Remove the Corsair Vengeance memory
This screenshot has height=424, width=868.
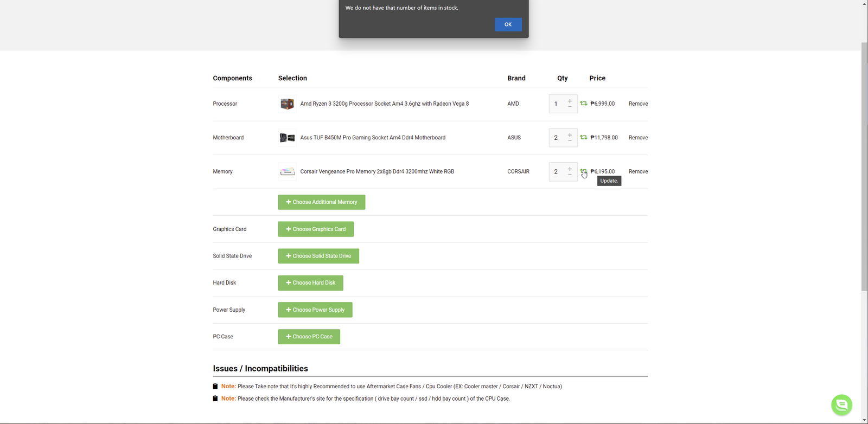638,171
